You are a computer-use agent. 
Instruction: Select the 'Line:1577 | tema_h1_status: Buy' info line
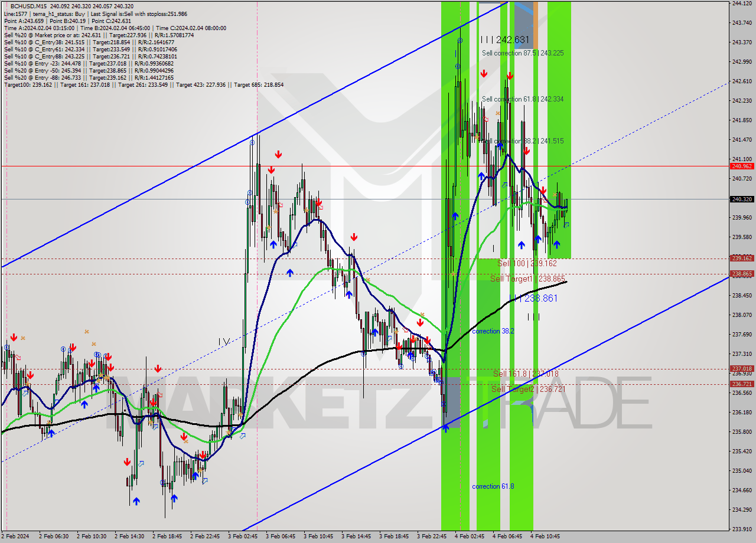(95, 14)
